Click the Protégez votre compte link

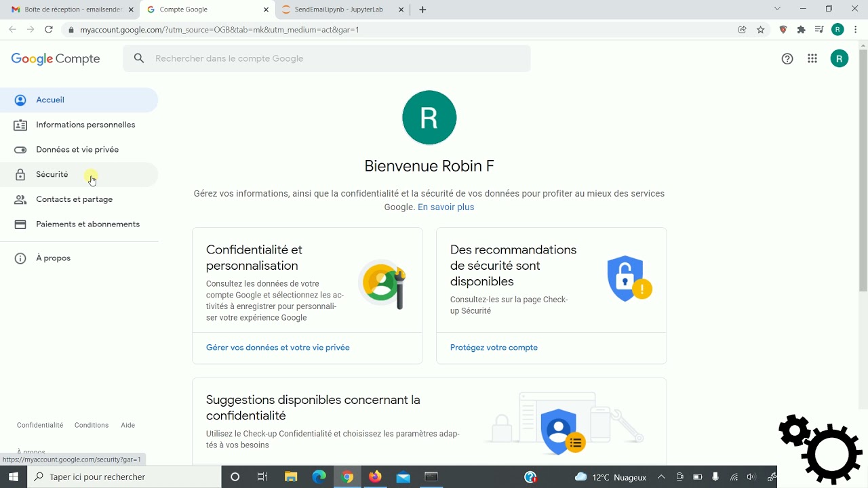(x=494, y=348)
